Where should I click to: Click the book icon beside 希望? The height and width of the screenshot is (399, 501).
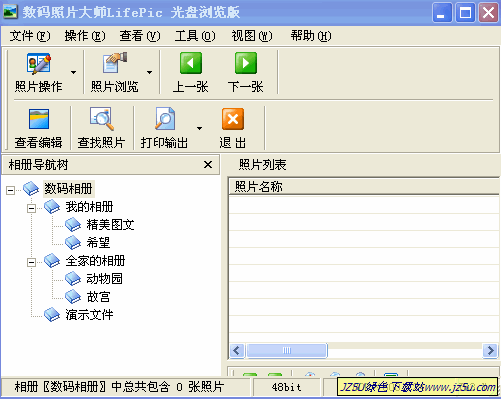73,243
